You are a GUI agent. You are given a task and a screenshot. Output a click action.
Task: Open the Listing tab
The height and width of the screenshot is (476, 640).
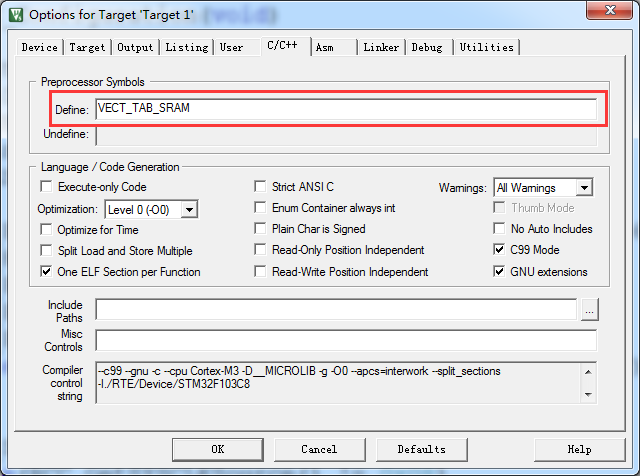click(x=187, y=47)
